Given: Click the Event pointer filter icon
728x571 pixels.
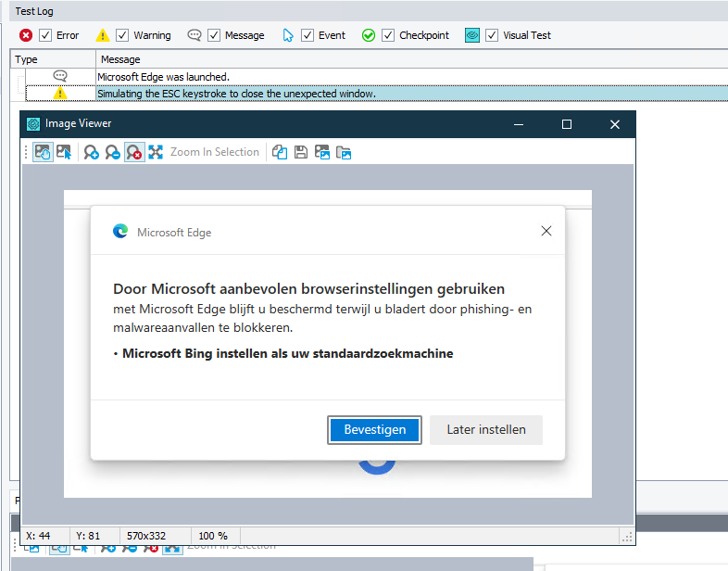Looking at the screenshot, I should (288, 35).
